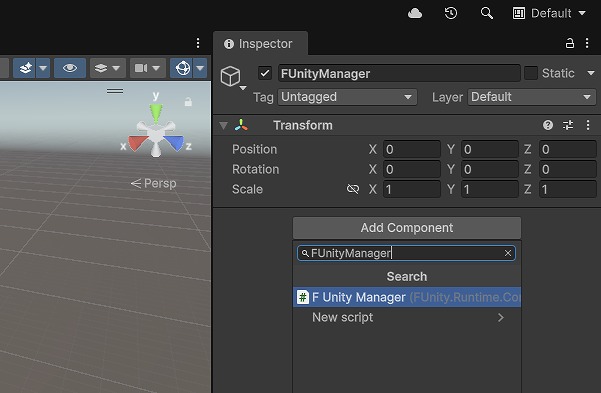Toggle the Inspector lock icon
The image size is (601, 393).
pos(570,43)
